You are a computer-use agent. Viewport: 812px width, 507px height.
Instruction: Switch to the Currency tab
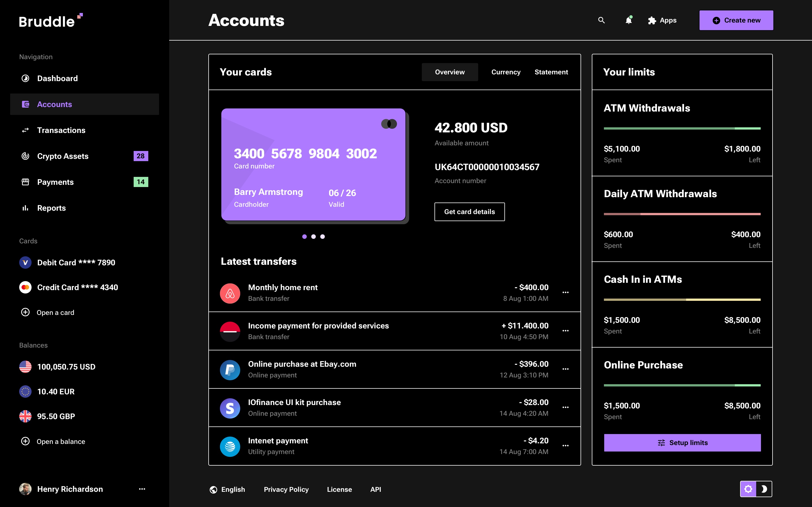506,72
